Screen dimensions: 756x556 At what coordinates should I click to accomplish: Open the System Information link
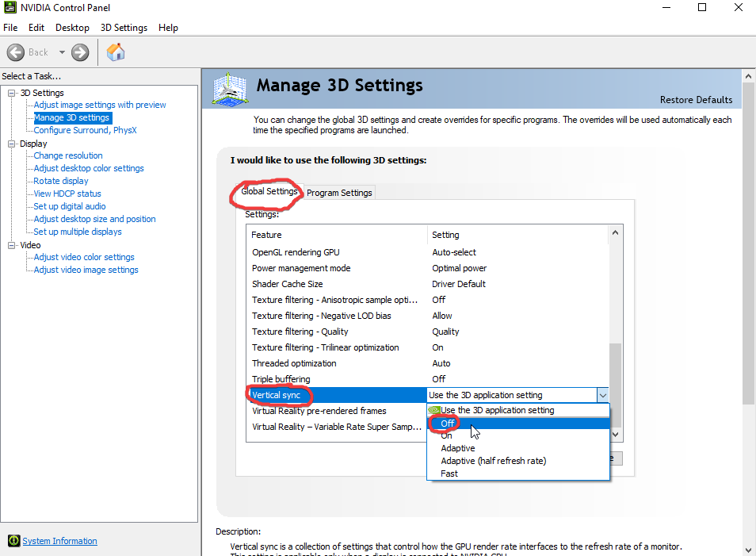[x=59, y=541]
